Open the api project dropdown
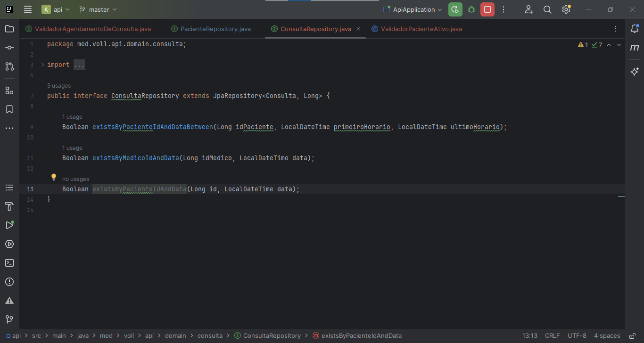The width and height of the screenshot is (644, 343). click(x=56, y=9)
